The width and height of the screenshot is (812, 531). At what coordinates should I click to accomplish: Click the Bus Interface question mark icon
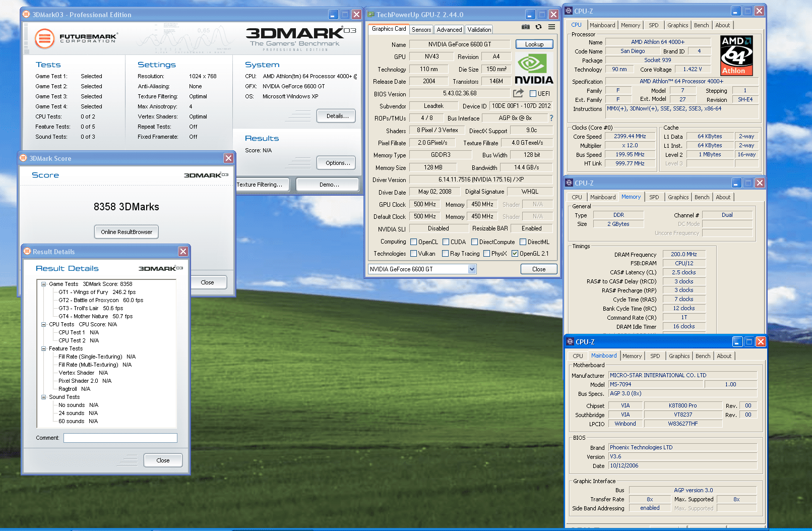coord(551,118)
